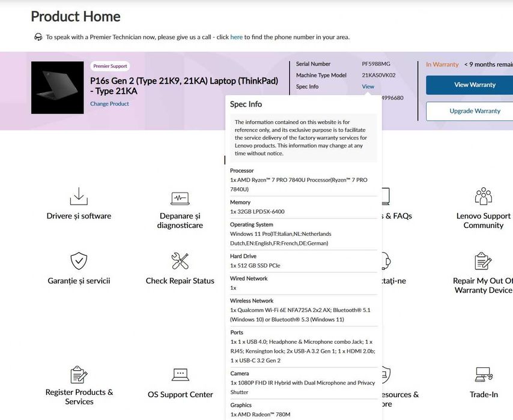Click the 'here' phone number link
Screen dimensions: 513x420
[x=236, y=37]
